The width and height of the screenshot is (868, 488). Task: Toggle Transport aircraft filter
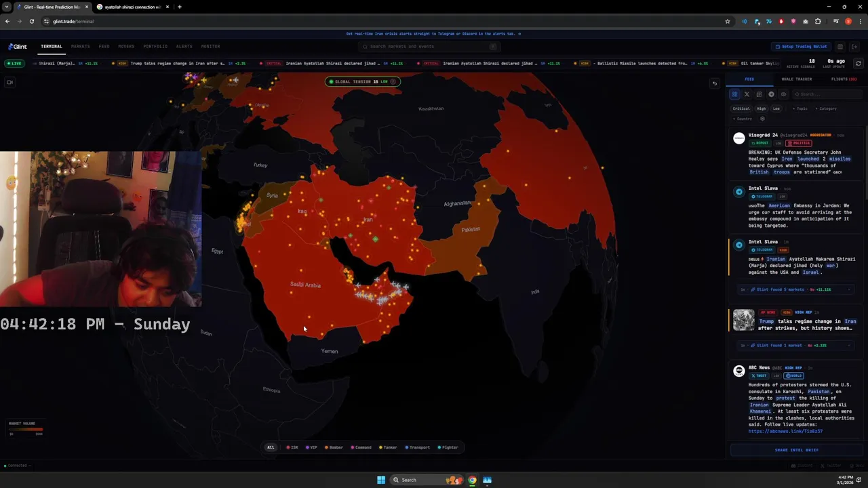tap(418, 447)
